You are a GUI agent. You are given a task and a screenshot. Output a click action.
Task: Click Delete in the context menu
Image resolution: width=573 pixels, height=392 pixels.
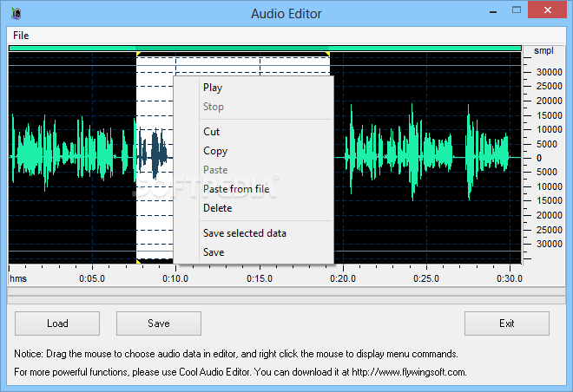217,208
